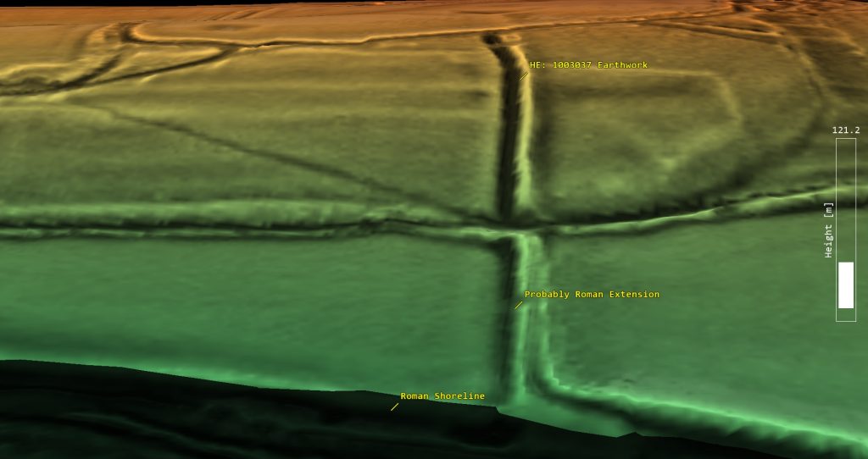868x459 pixels.
Task: Click the dark ditch of the upper earthwork
Action: point(509,144)
